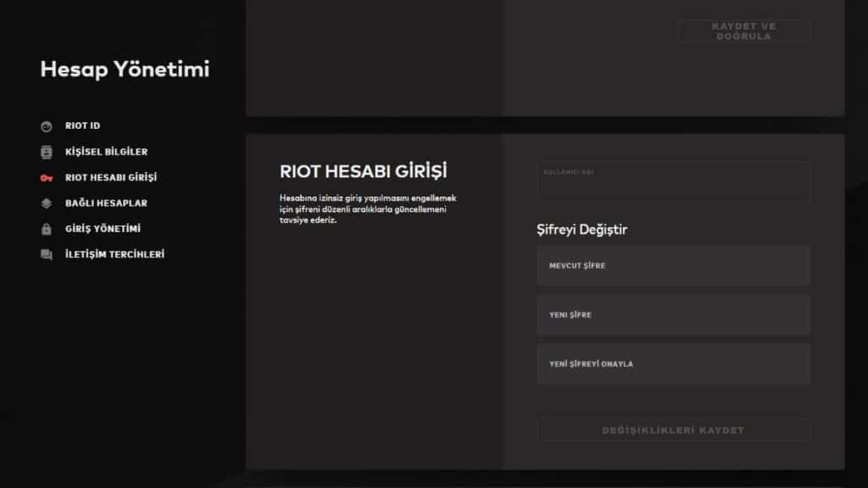Click the Giriş Yönetimi lock icon
868x488 pixels.
47,229
